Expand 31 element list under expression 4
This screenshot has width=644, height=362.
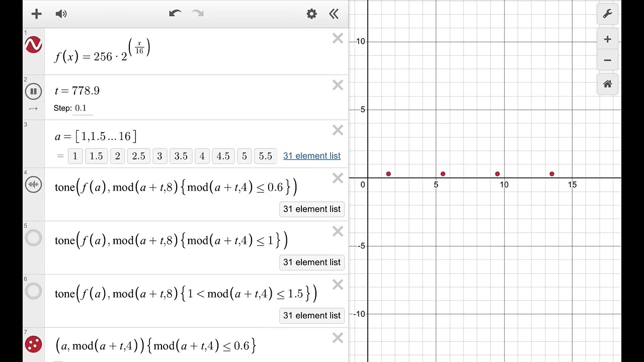(312, 209)
